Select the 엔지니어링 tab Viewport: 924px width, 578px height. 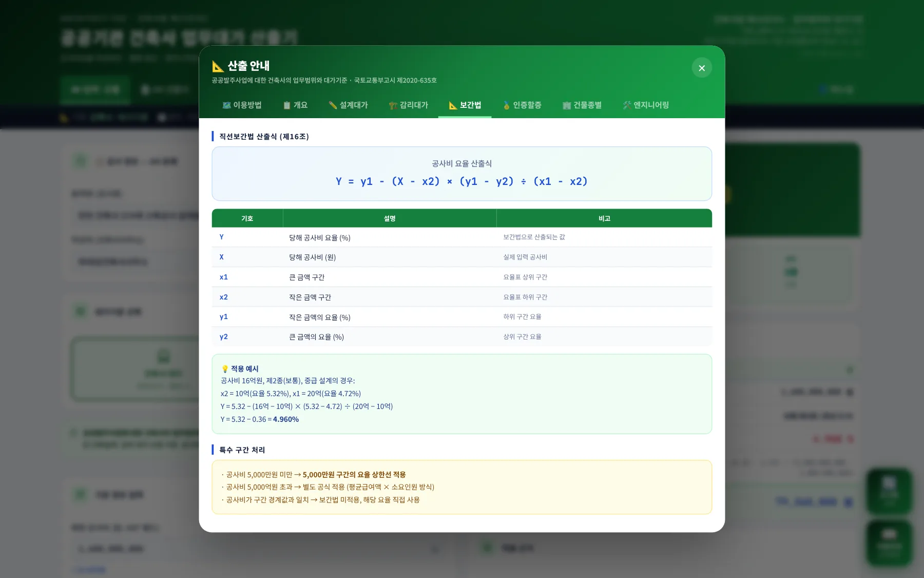pos(646,105)
